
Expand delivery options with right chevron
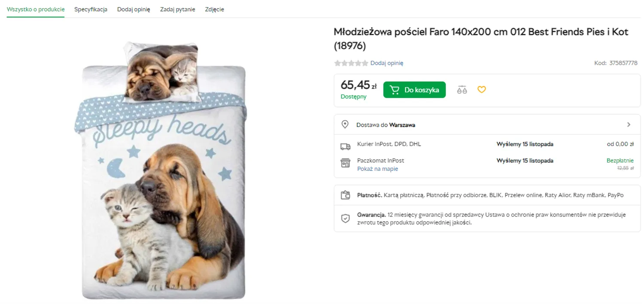pyautogui.click(x=629, y=125)
